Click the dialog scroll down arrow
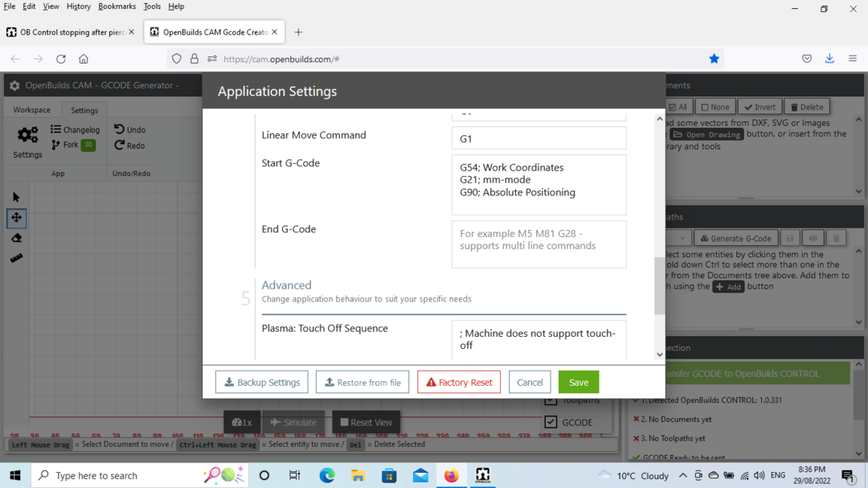Viewport: 868px width, 488px height. pos(659,355)
